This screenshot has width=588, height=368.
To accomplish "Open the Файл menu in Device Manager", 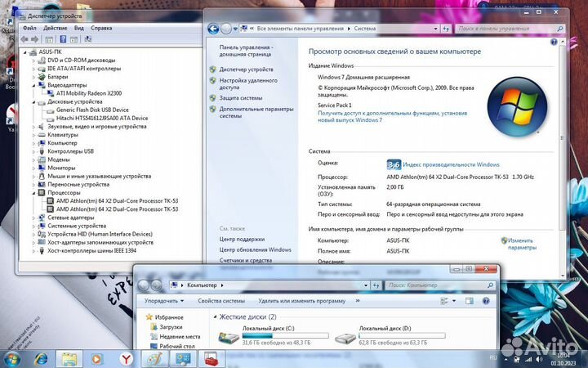I will (29, 28).
